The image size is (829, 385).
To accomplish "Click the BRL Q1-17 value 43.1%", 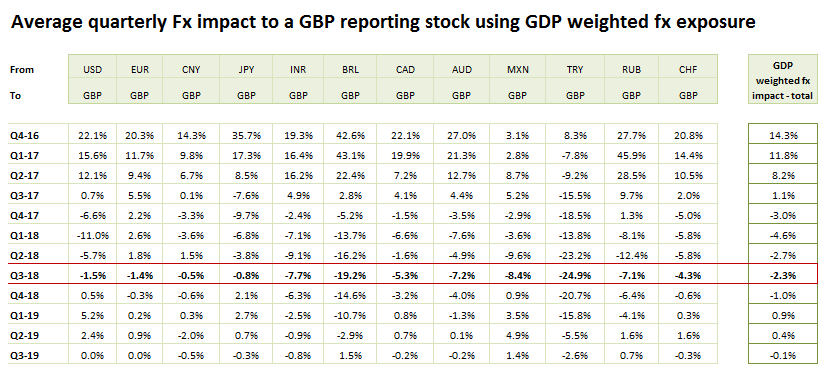I will 352,154.
